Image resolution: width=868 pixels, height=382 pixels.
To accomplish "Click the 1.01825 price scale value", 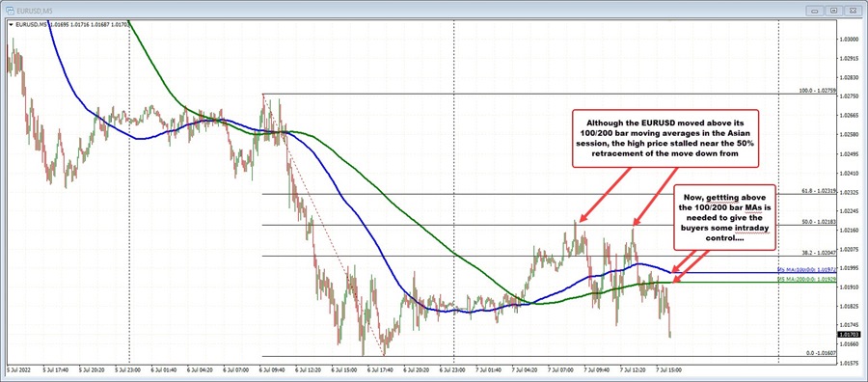I will tap(849, 306).
